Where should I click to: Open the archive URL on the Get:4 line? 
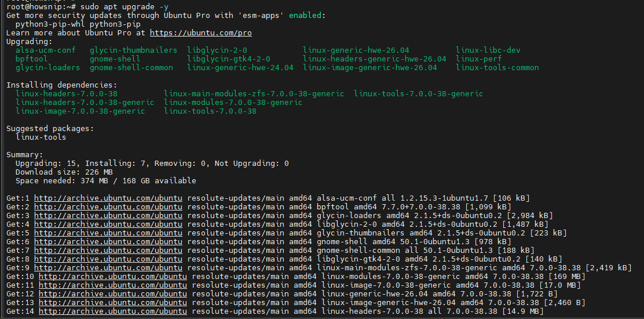point(108,224)
